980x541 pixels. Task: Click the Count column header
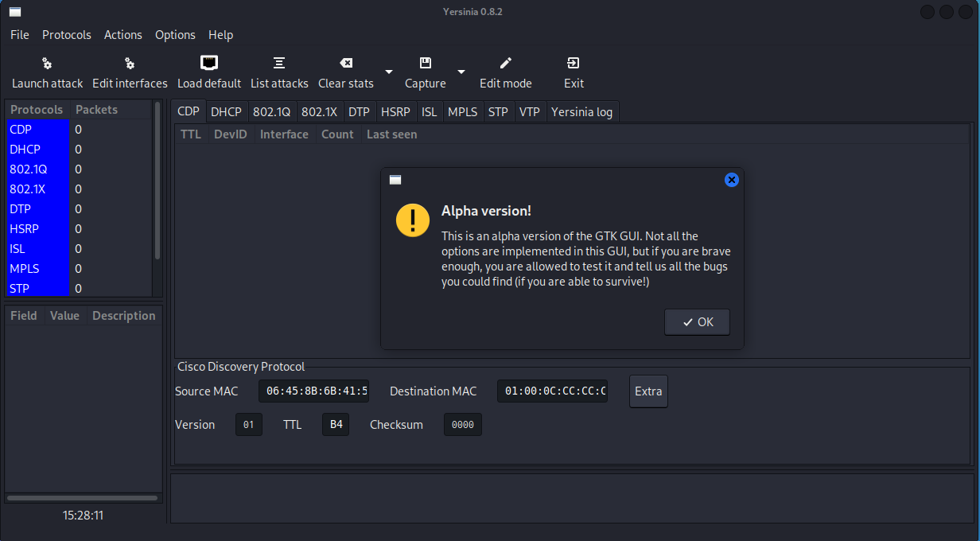coord(337,134)
